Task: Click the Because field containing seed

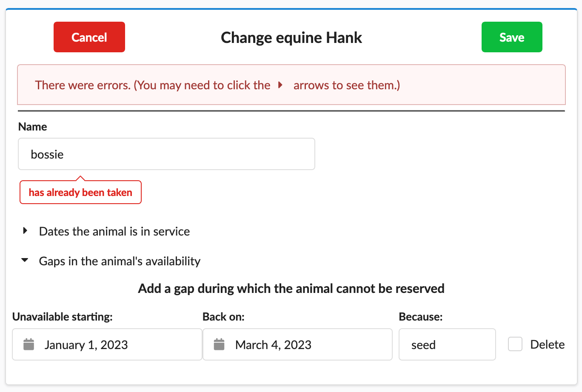Action: click(447, 344)
